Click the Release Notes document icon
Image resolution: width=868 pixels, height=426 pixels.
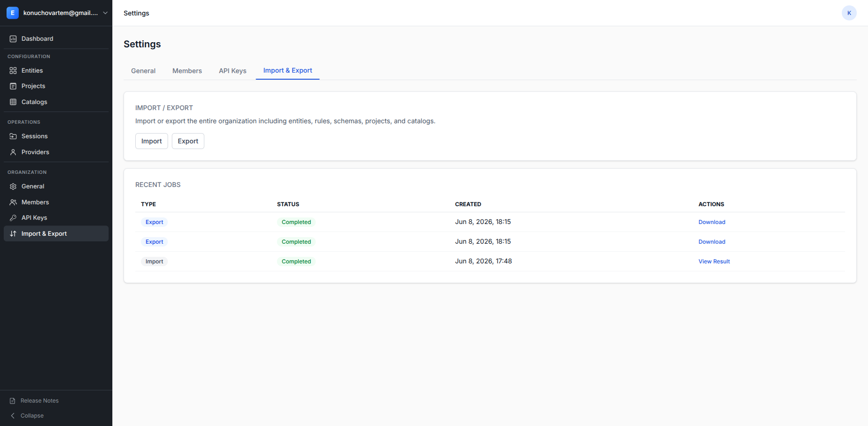13,401
